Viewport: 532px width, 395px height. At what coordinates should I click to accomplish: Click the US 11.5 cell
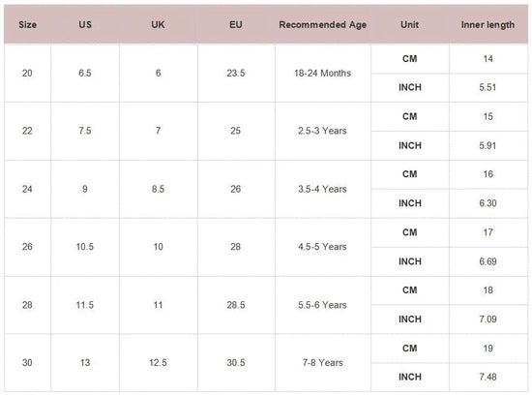[x=85, y=305]
